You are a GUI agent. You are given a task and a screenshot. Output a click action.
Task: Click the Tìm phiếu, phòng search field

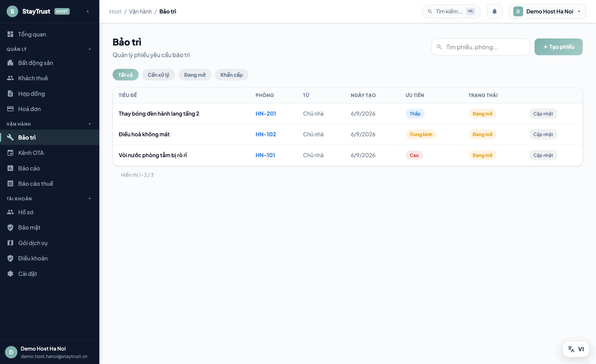point(481,47)
